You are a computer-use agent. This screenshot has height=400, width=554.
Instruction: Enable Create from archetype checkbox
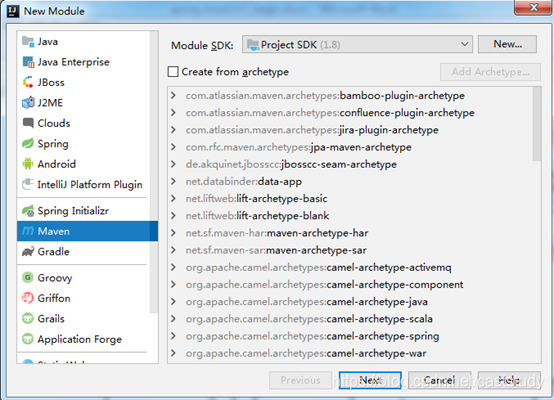pyautogui.click(x=173, y=72)
